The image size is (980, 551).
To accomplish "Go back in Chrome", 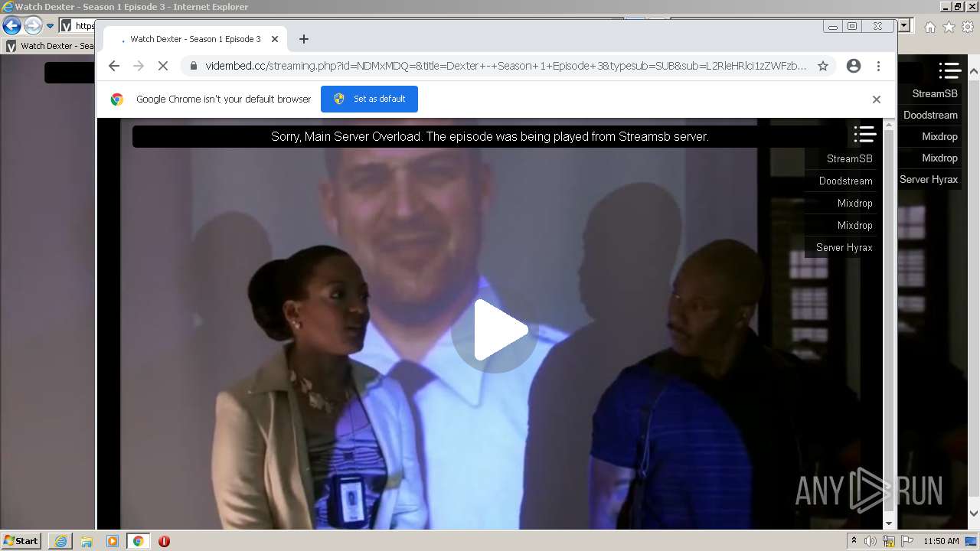I will (114, 66).
